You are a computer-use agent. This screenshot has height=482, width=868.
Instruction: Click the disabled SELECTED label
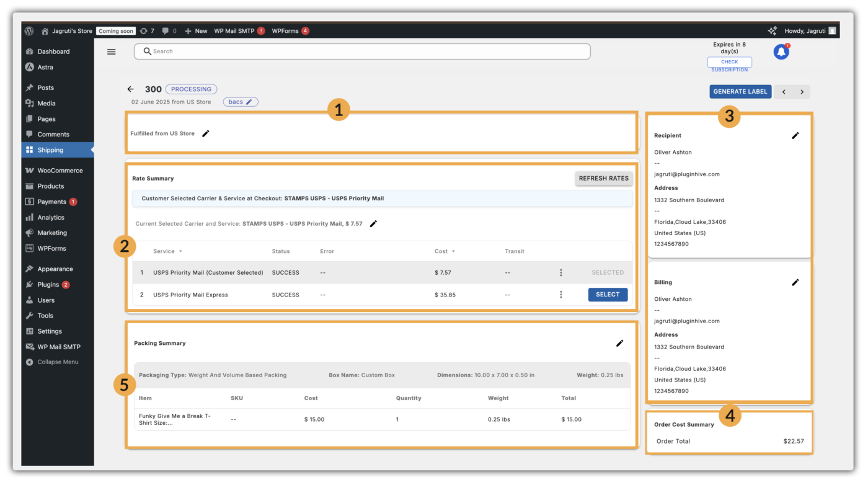(608, 273)
